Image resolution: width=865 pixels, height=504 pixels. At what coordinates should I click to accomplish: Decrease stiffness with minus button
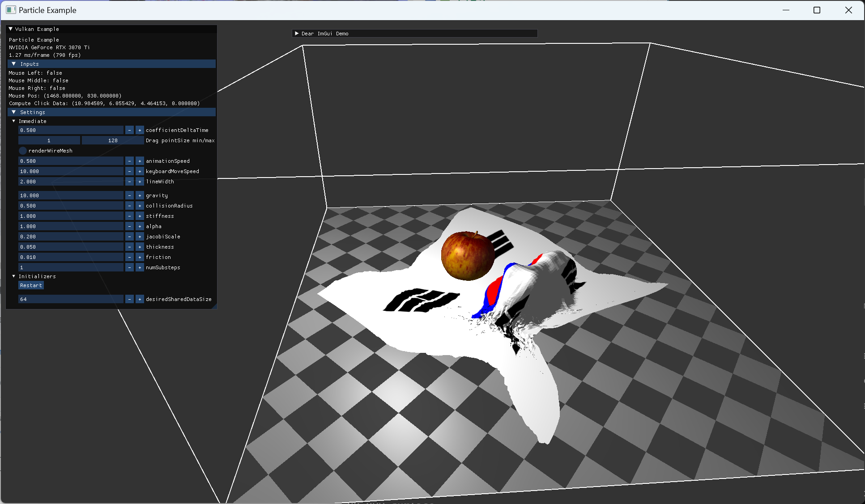pos(129,216)
